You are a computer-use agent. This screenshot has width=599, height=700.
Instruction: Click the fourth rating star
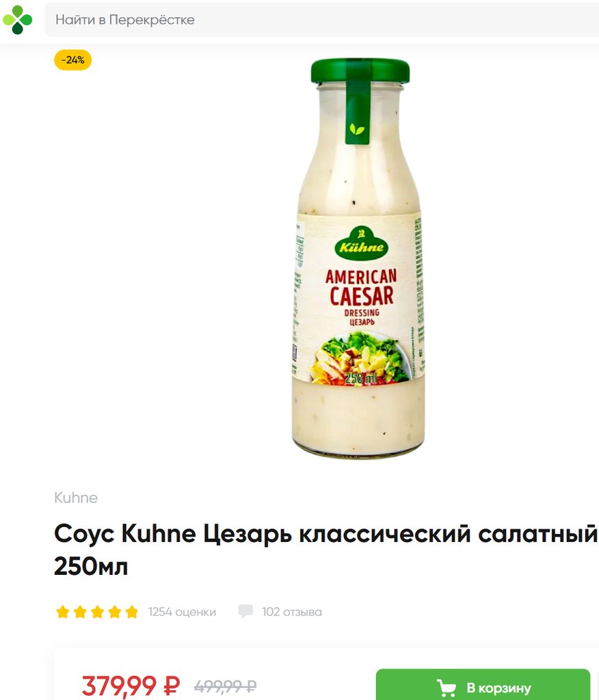(114, 612)
